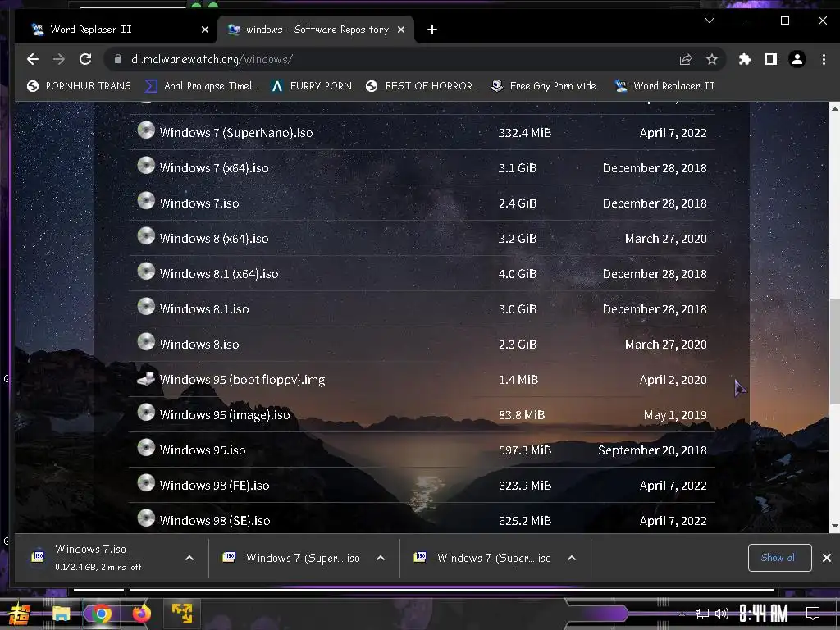The image size is (840, 630).
Task: Open the first Windows 7 (Super...iso download item
Action: point(292,558)
